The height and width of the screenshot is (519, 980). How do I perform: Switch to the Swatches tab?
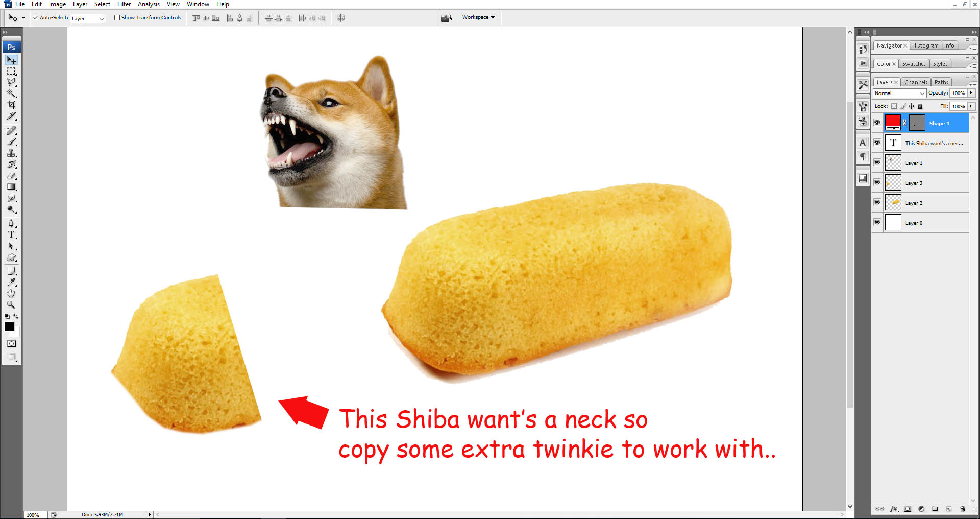click(x=914, y=64)
